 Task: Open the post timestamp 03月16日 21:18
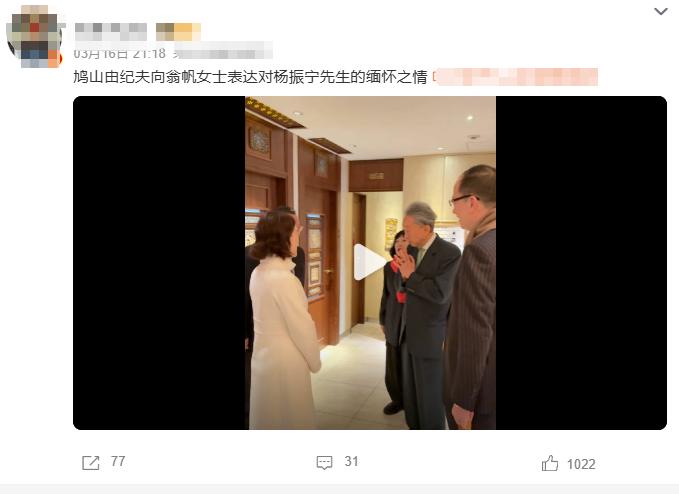[120, 53]
